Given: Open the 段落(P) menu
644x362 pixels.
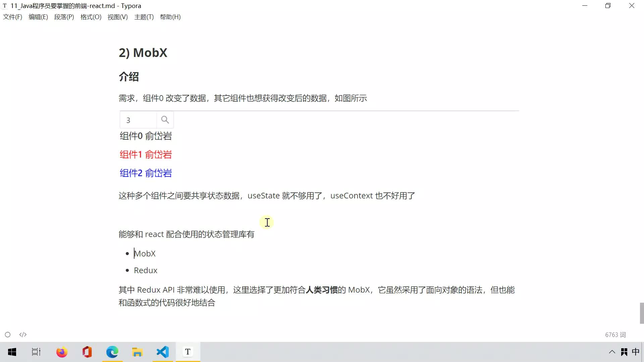Looking at the screenshot, I should pos(64,17).
